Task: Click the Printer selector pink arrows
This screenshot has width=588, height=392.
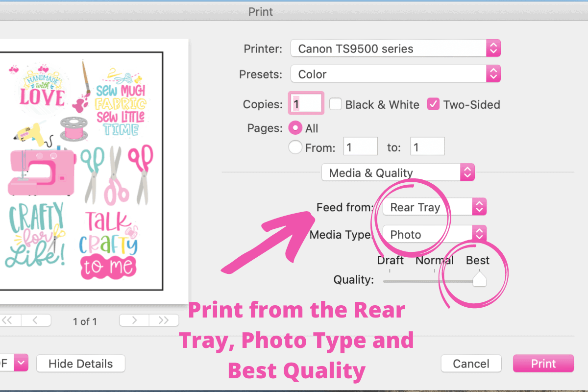Action: tap(493, 49)
